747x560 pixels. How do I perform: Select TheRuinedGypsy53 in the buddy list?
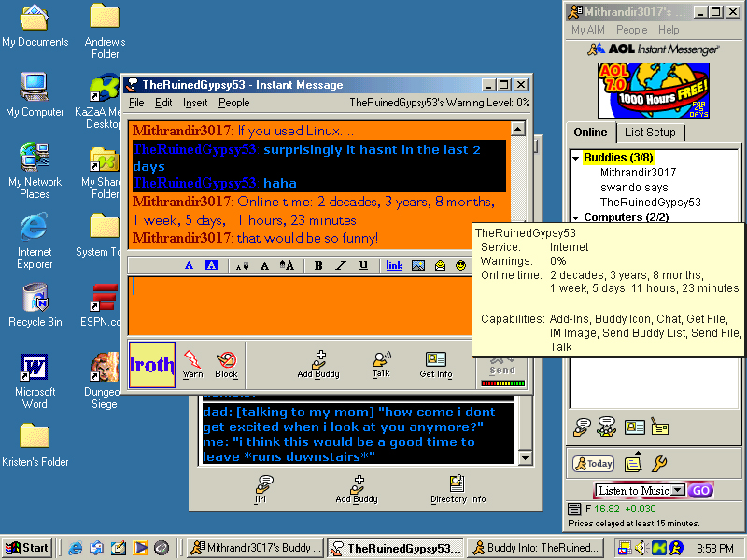[650, 203]
